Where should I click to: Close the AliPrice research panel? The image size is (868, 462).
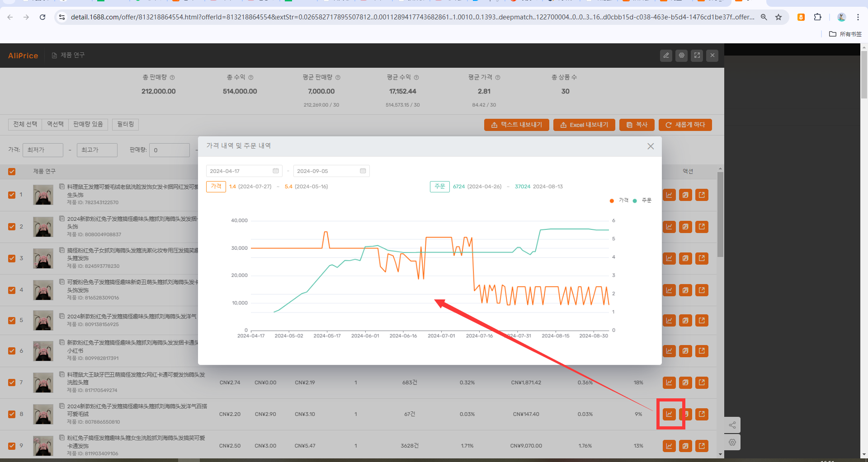click(712, 56)
